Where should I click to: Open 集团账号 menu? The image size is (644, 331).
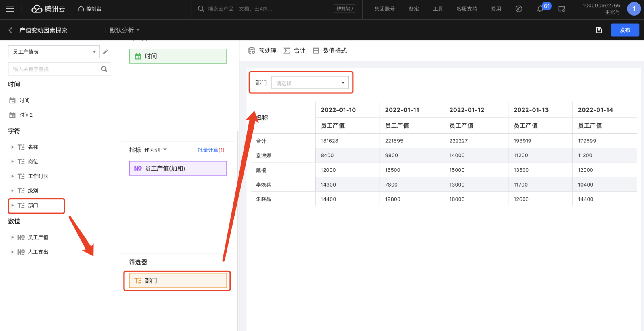[x=384, y=9]
